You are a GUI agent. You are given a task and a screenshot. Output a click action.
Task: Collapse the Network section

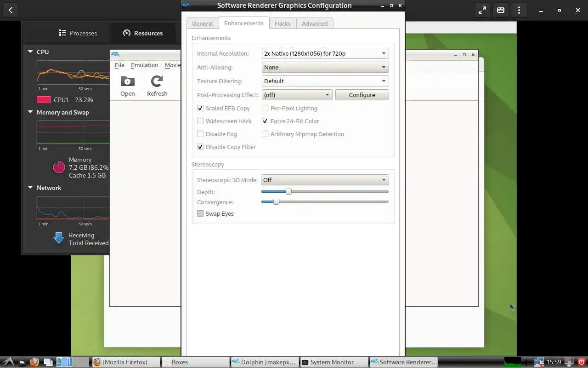click(30, 188)
